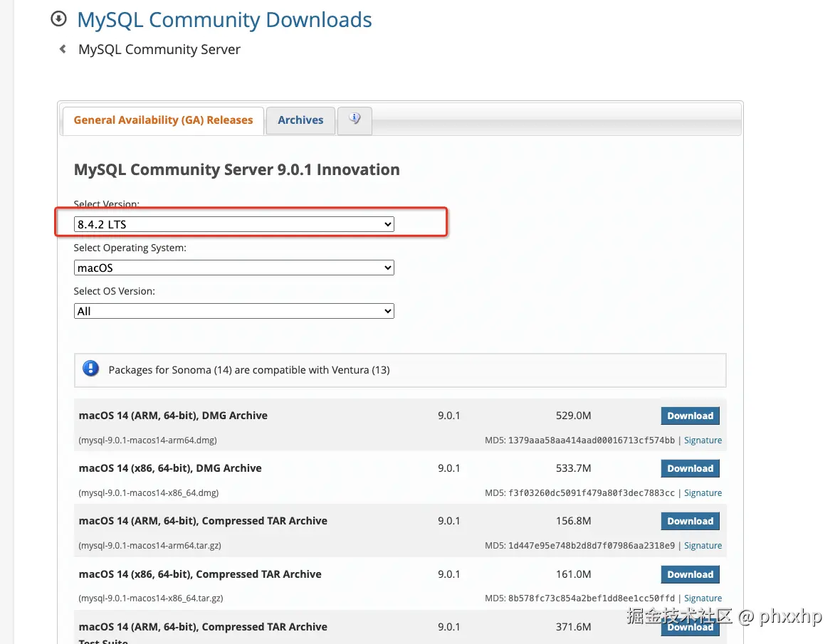
Task: Click the filename (mysql-9.0.1-macos14-arm64.tar.gz)
Action: (x=150, y=546)
